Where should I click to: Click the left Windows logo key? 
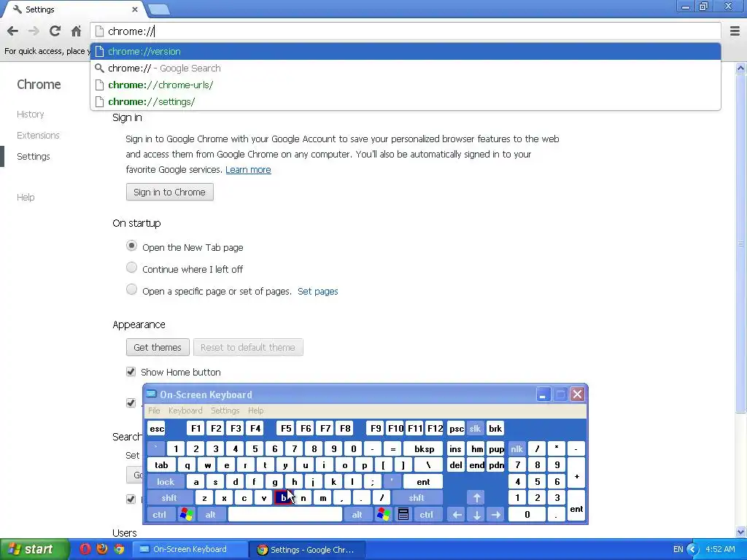[186, 514]
